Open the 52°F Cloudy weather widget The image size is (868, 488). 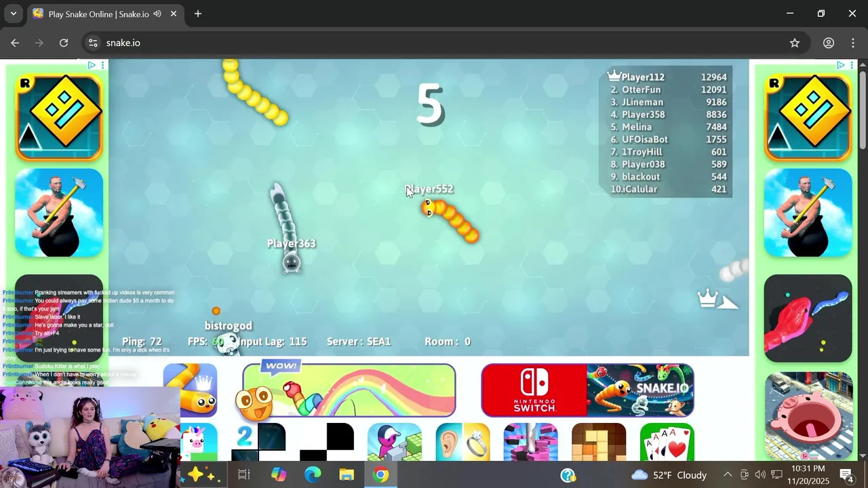(x=669, y=475)
